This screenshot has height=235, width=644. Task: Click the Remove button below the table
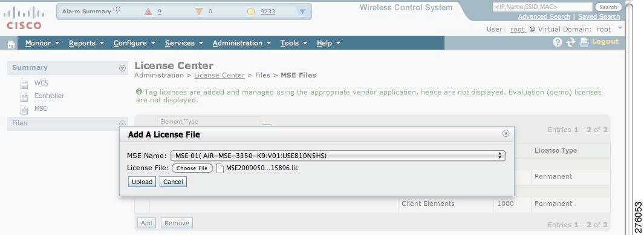[x=177, y=223]
